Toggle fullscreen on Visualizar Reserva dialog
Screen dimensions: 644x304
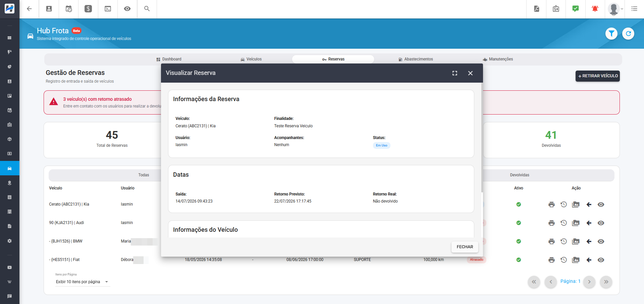(x=455, y=73)
